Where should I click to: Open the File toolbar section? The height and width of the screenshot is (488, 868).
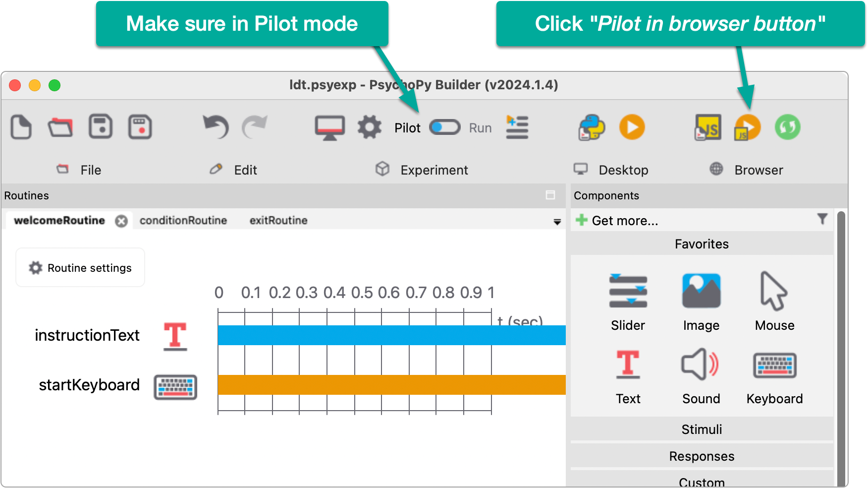click(79, 170)
